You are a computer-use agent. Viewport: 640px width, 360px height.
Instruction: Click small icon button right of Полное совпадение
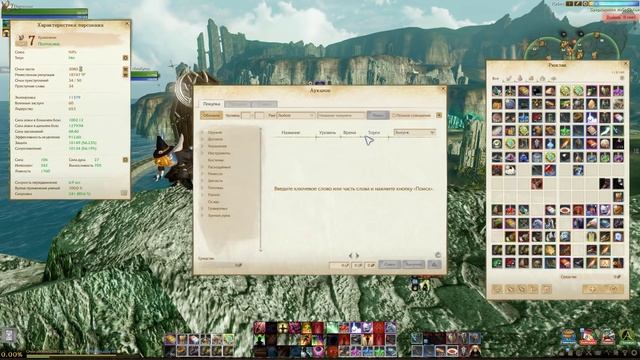click(x=439, y=116)
